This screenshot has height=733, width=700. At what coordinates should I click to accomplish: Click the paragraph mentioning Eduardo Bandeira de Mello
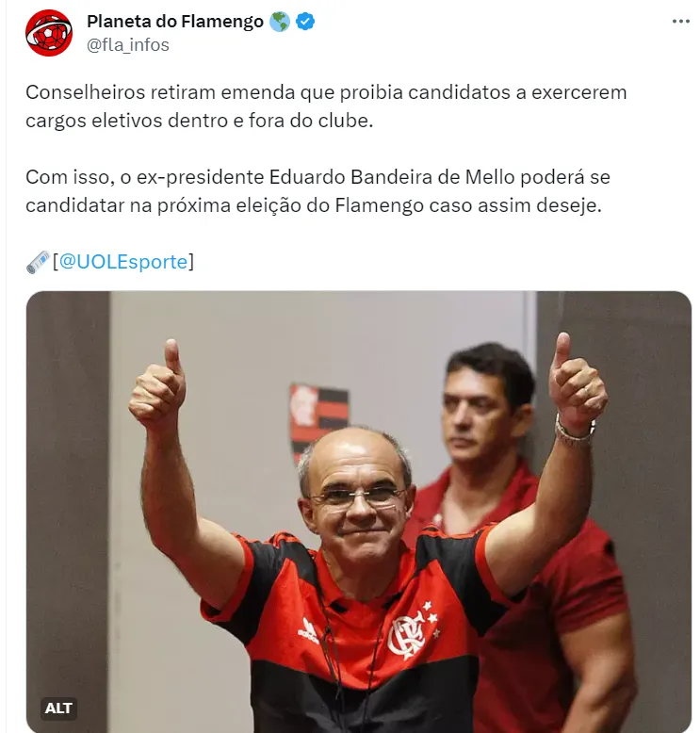pyautogui.click(x=318, y=191)
